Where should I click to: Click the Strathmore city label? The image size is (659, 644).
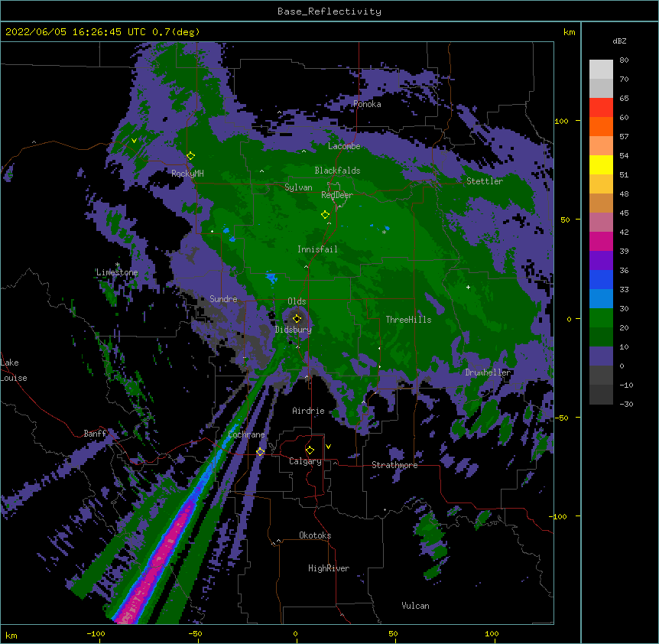coord(394,465)
